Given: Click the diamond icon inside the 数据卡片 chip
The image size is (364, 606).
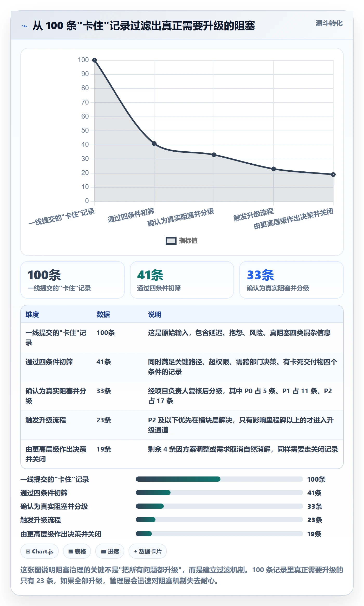Looking at the screenshot, I should (x=135, y=551).
